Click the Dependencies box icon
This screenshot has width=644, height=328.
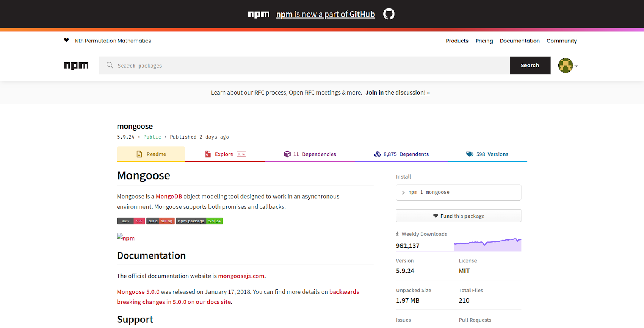[x=287, y=154]
